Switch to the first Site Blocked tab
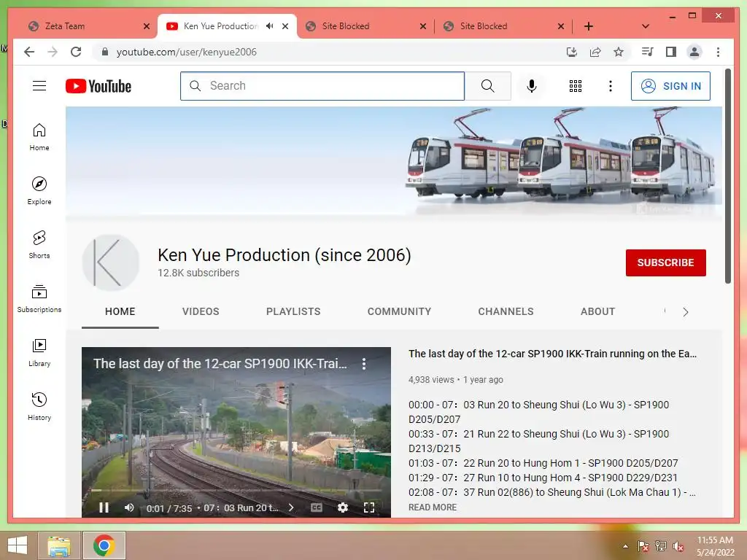This screenshot has width=747, height=560. (x=366, y=26)
